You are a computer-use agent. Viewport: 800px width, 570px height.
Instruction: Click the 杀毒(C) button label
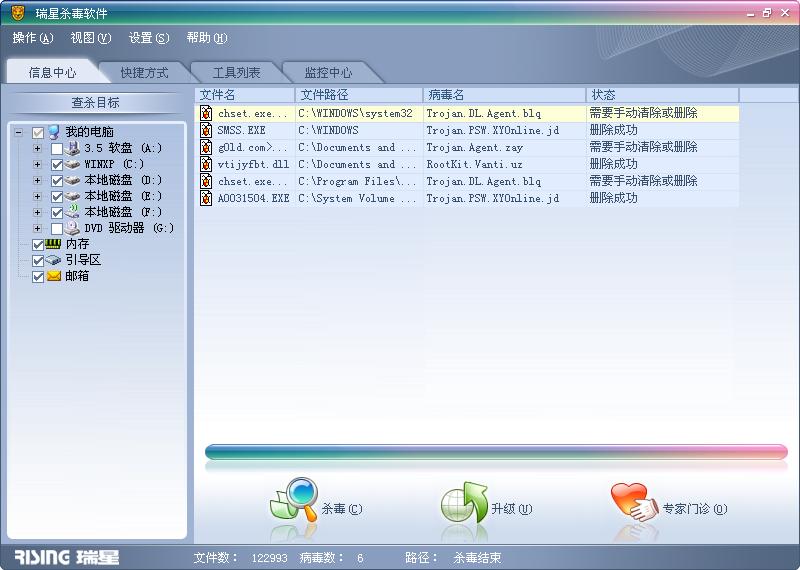click(x=342, y=509)
